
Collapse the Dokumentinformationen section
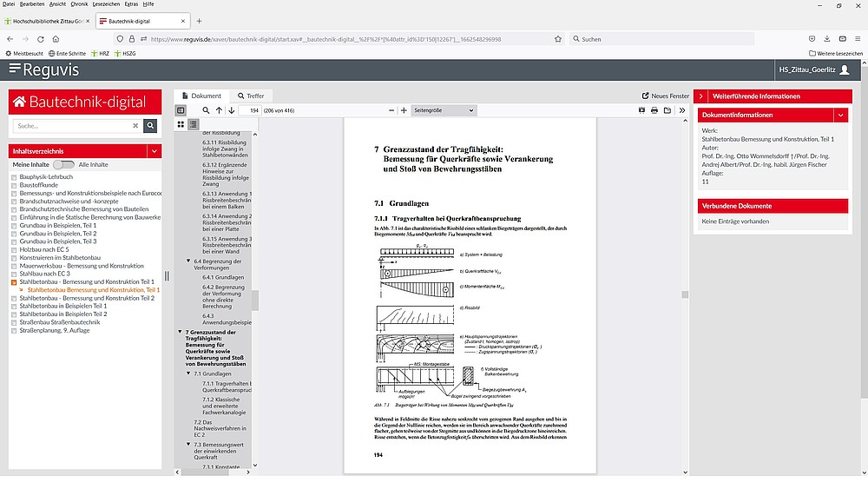pos(840,115)
